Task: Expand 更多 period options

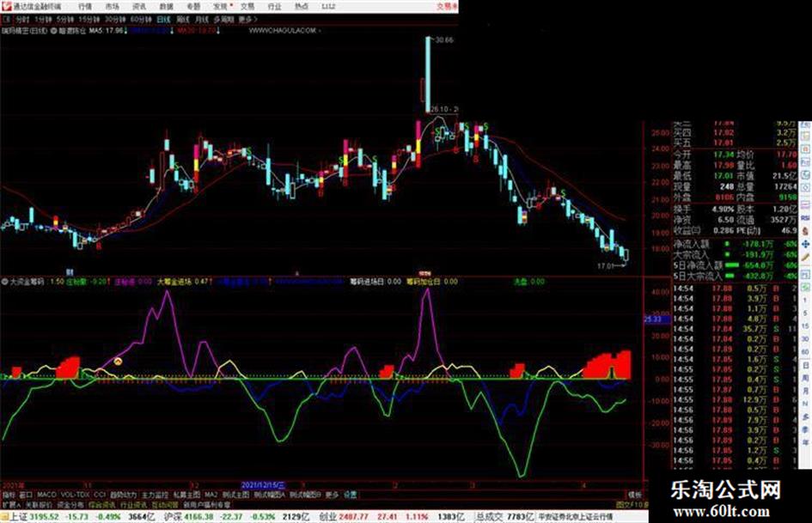Action: click(x=247, y=20)
